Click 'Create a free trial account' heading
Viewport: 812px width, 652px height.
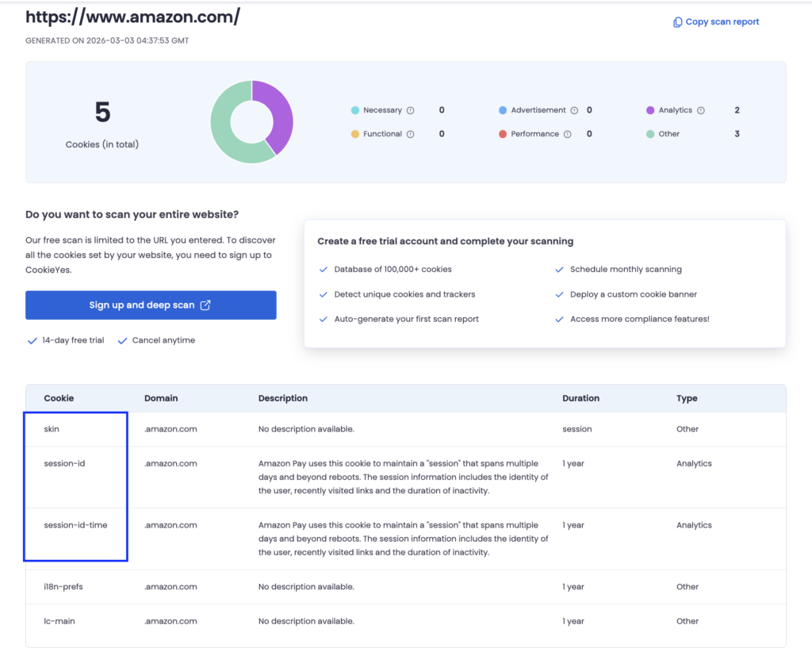[x=446, y=241]
